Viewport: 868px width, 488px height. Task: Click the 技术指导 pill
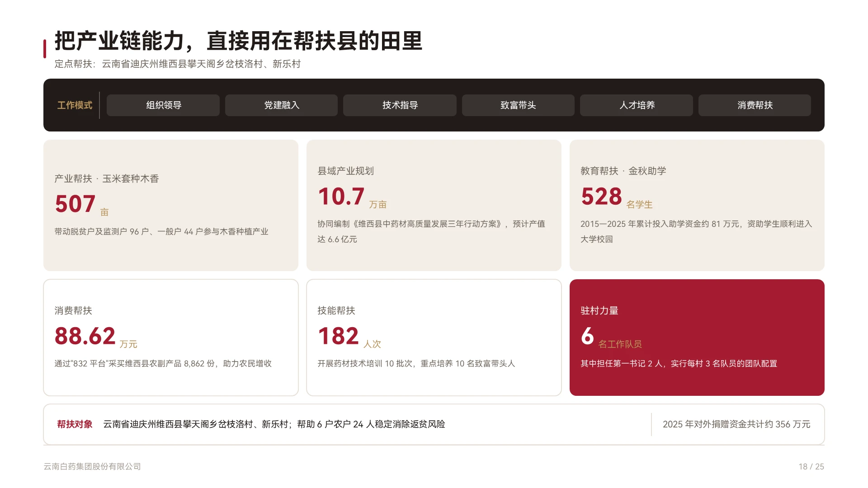tap(400, 105)
